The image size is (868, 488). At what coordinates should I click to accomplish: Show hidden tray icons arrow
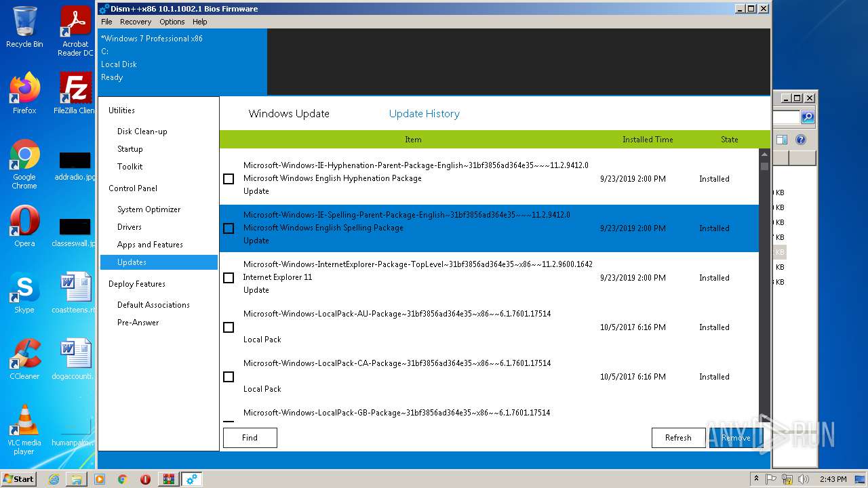(755, 479)
